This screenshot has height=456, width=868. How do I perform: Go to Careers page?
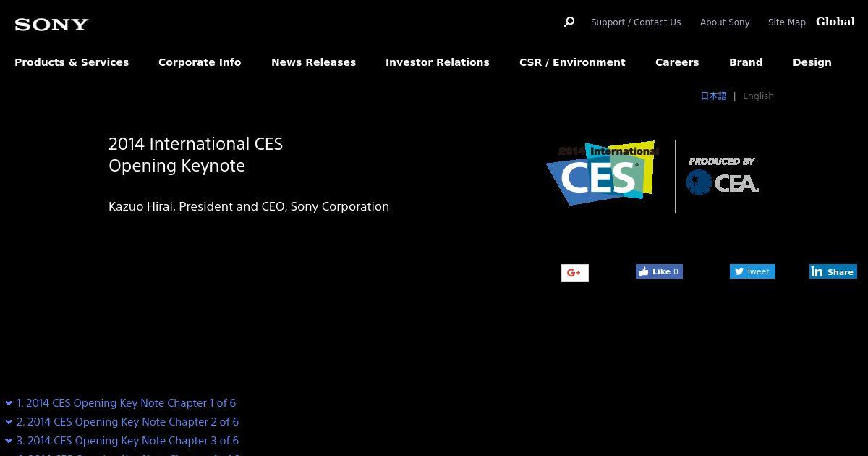[x=677, y=62]
